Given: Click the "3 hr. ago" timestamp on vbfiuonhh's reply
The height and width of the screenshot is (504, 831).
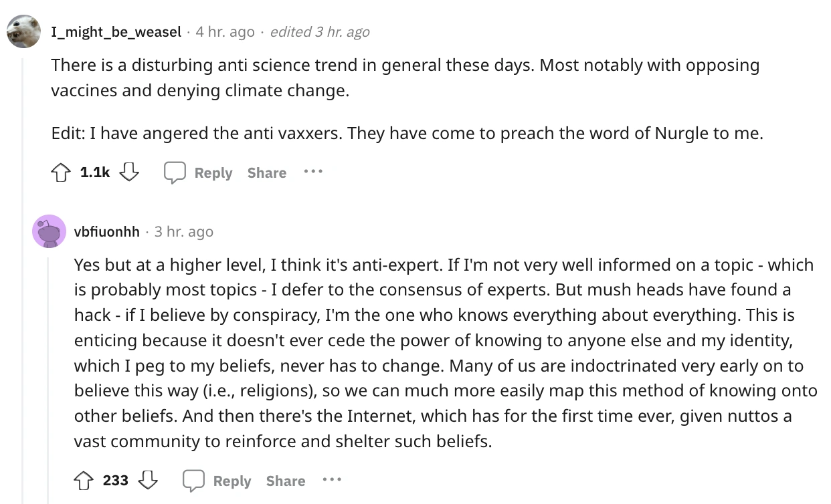Looking at the screenshot, I should tap(183, 232).
